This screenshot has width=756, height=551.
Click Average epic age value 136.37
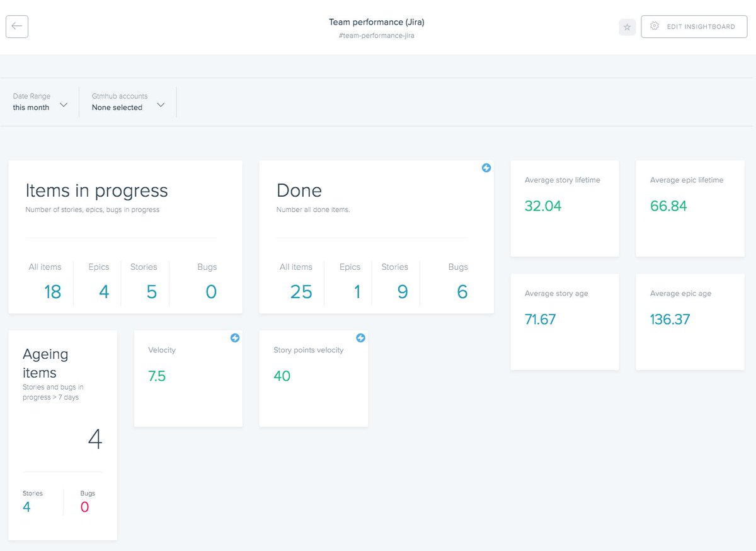pos(670,320)
